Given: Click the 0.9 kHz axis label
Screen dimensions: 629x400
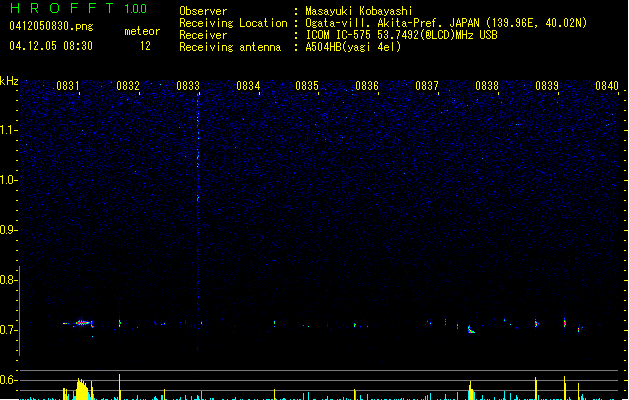Looking at the screenshot, I should point(8,230).
